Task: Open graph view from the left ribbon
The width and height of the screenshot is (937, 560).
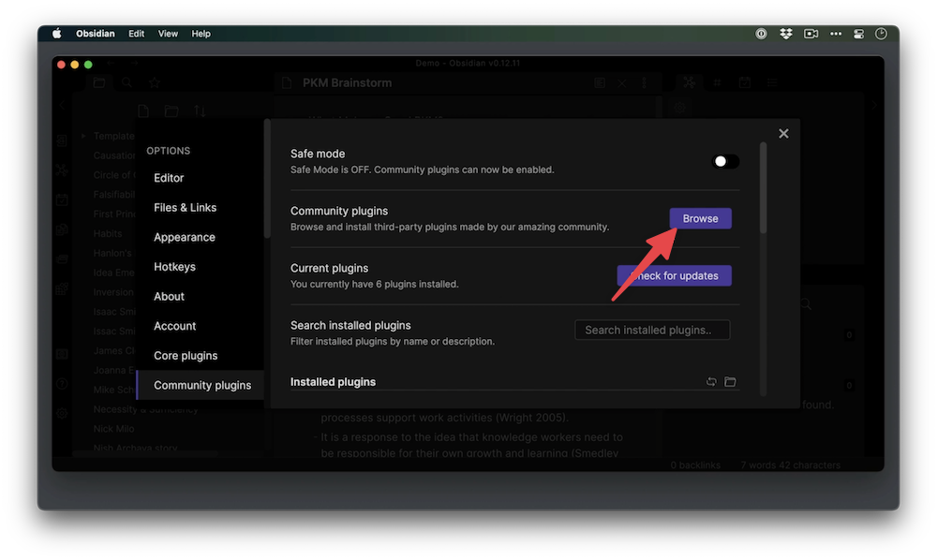Action: (62, 170)
